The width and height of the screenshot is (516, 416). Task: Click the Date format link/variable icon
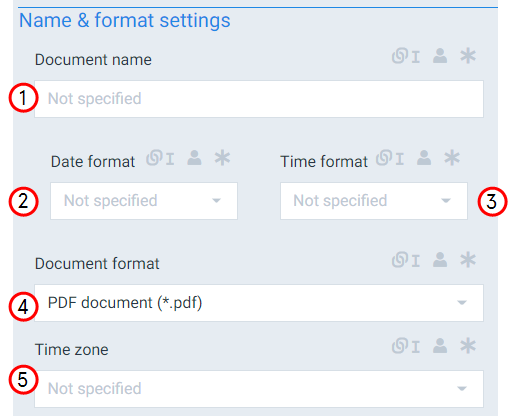coord(160,158)
